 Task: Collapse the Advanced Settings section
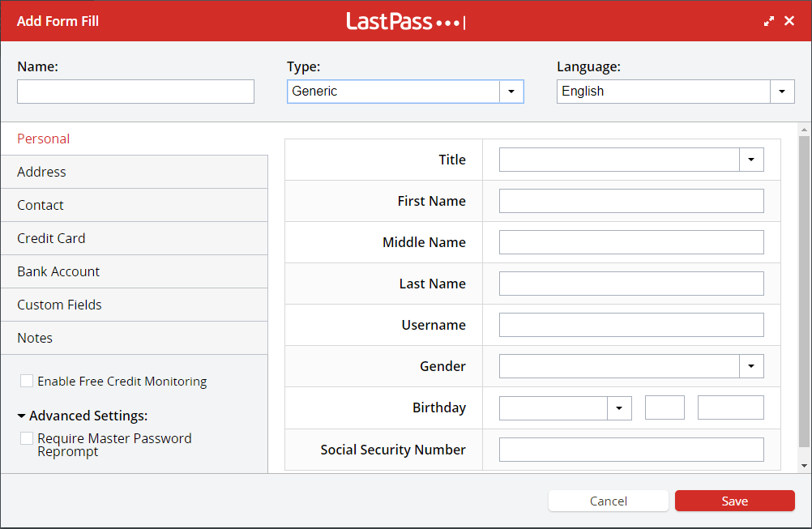coord(22,416)
